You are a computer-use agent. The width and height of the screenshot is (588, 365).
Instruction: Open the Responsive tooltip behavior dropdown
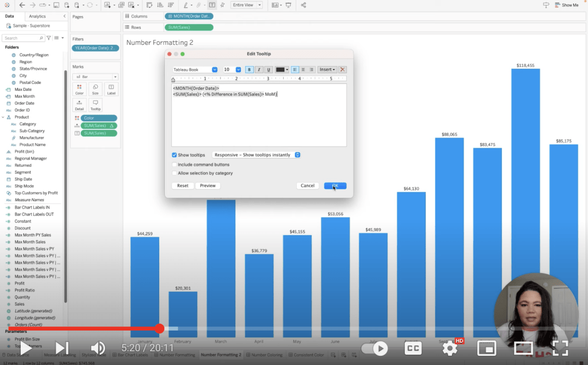(257, 155)
